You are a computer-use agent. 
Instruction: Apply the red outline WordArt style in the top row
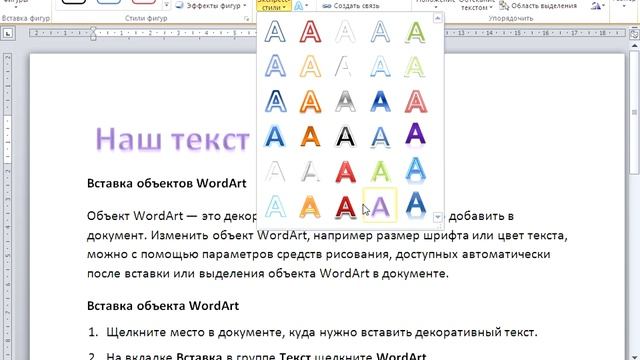(x=310, y=31)
